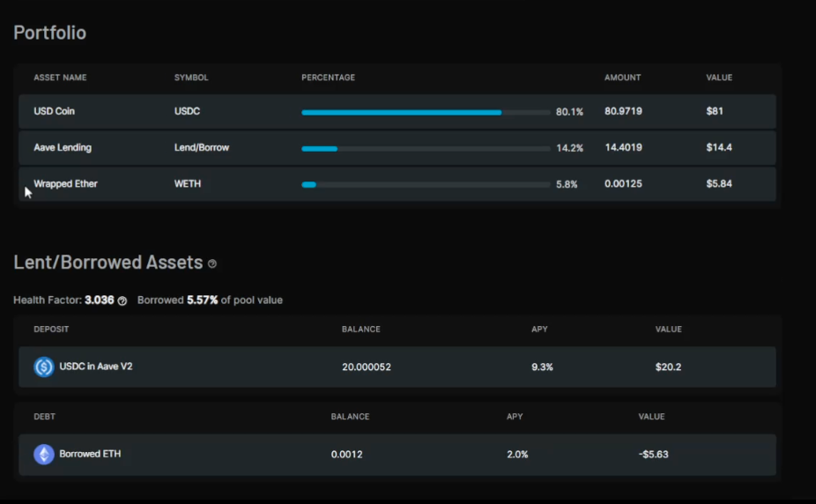Click the Borrowed 5.57% value

click(x=203, y=300)
